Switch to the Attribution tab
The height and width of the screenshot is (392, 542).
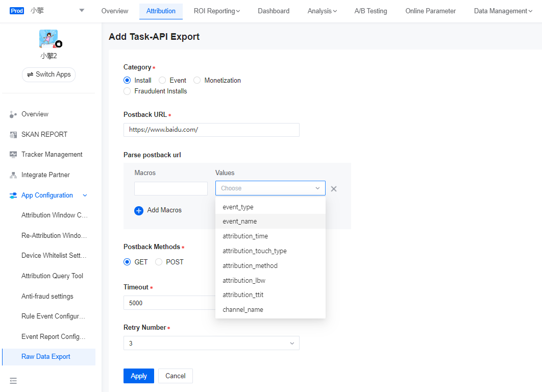tap(161, 11)
